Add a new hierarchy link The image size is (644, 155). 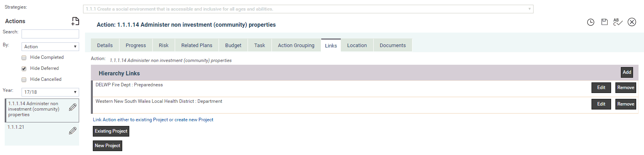point(627,72)
